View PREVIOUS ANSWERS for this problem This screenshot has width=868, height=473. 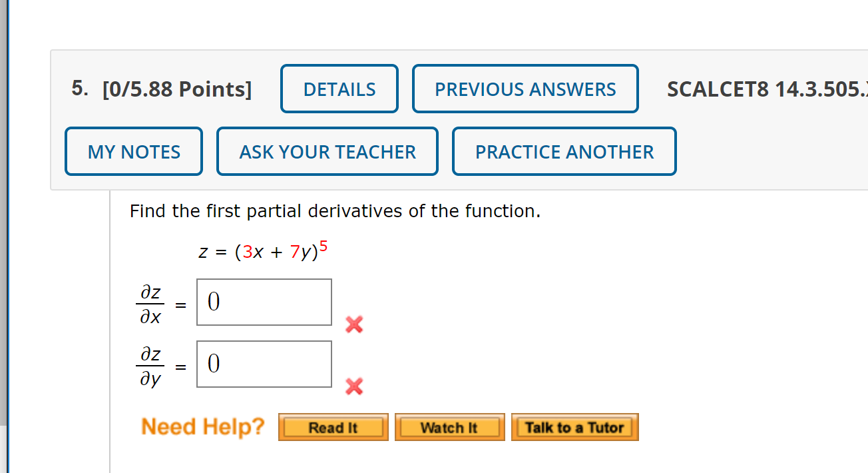(525, 89)
